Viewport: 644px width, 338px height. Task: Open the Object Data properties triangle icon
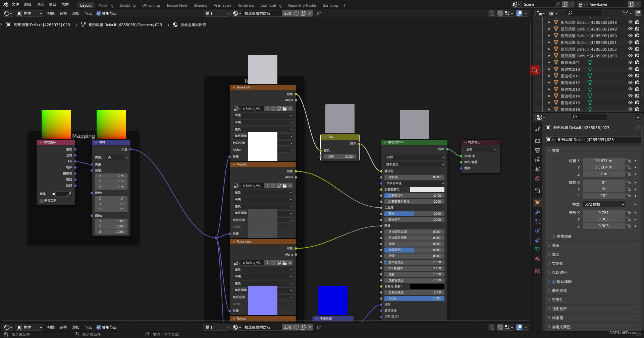[x=537, y=250]
